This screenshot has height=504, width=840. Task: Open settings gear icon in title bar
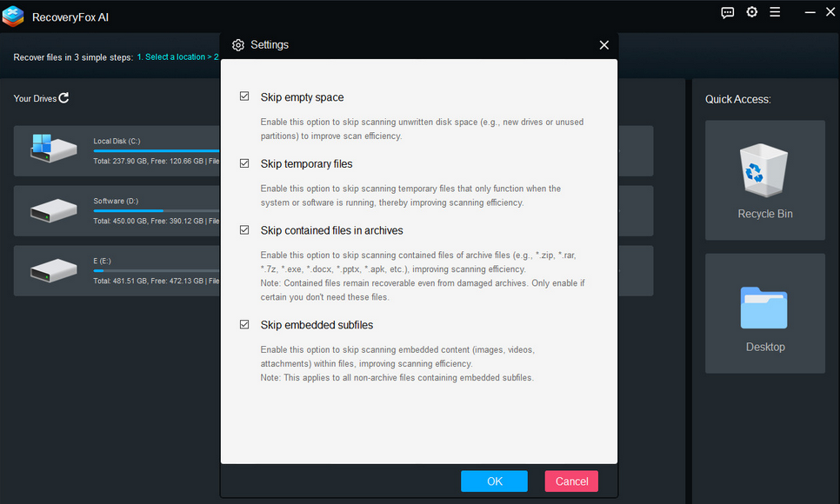click(751, 12)
